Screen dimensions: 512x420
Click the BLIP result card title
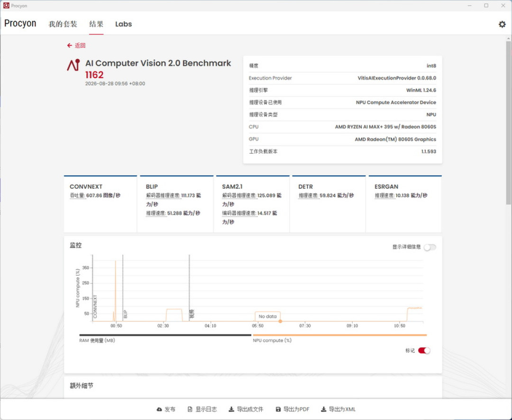(152, 186)
